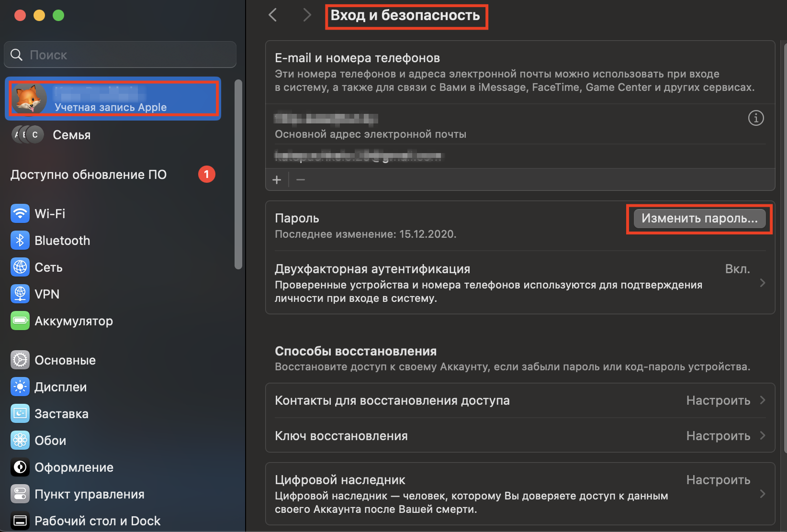Open the VPN settings icon
787x532 pixels.
(20, 294)
